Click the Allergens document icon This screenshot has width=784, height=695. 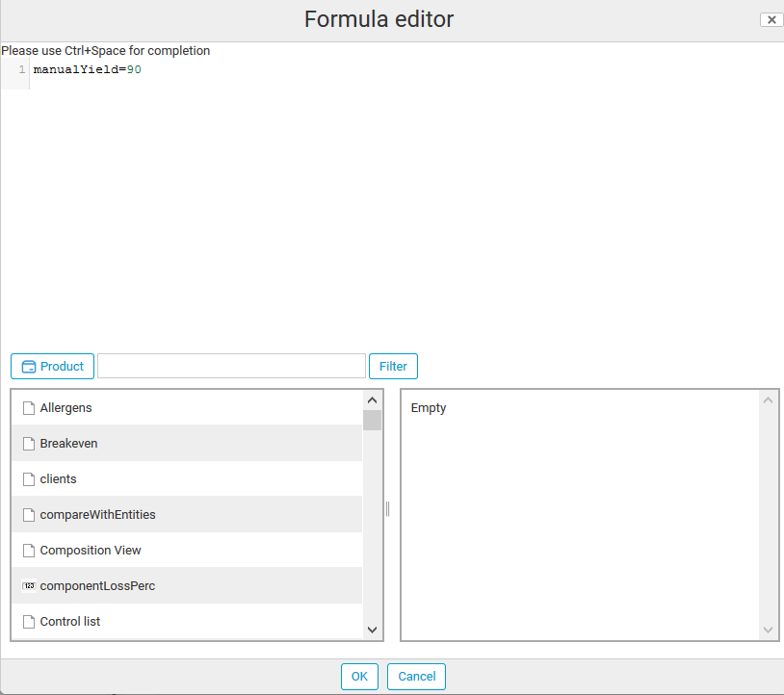click(29, 408)
